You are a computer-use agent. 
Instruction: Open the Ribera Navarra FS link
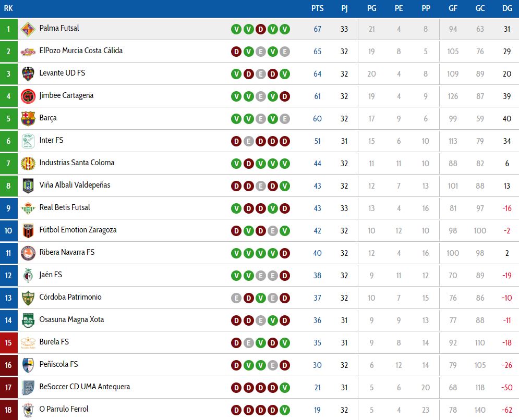(x=67, y=252)
